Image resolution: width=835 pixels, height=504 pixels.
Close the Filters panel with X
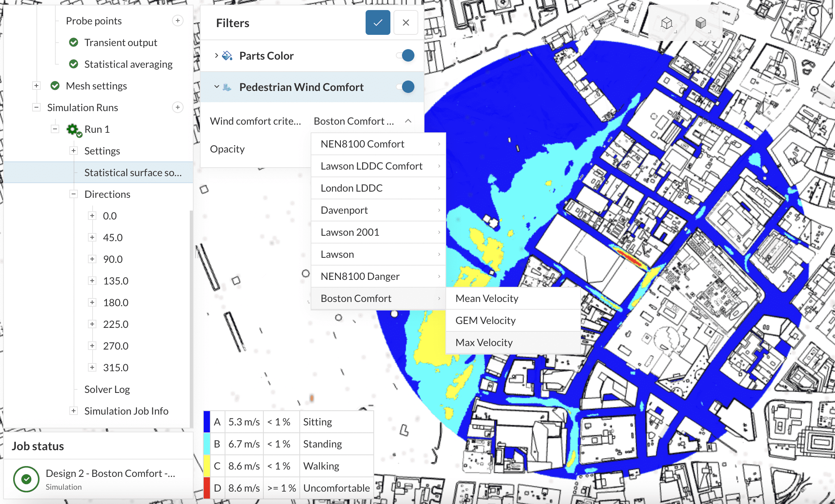405,23
